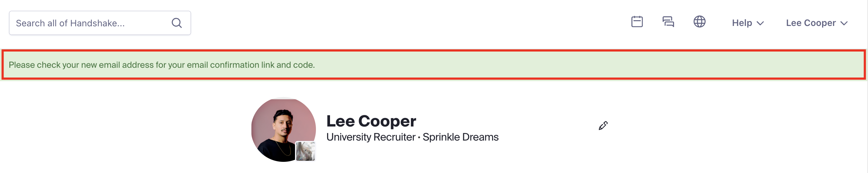Click the Lee Cooper profile name heading

371,121
